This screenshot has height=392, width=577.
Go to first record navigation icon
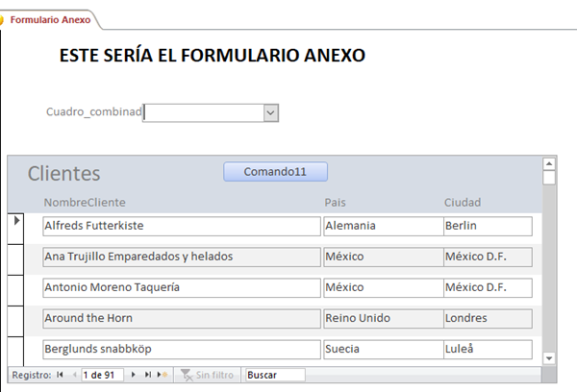(61, 375)
